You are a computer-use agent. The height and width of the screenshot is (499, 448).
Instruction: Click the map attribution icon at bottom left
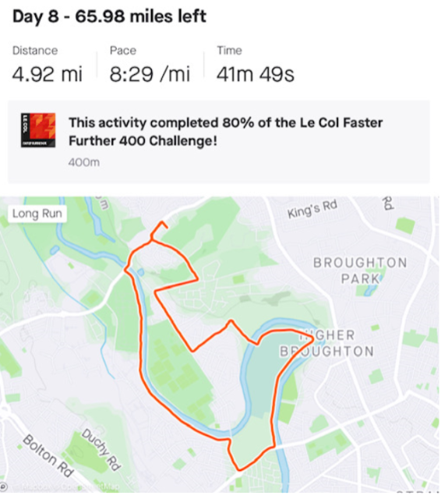[3, 487]
